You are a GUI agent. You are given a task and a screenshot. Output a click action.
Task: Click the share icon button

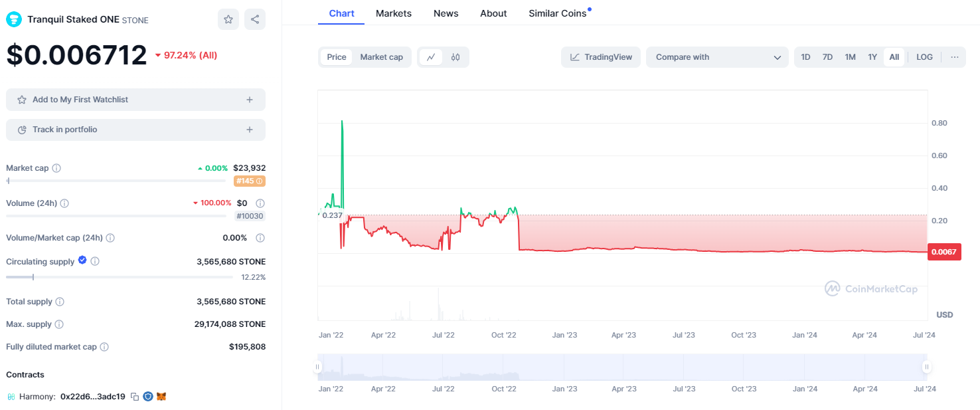click(x=255, y=19)
